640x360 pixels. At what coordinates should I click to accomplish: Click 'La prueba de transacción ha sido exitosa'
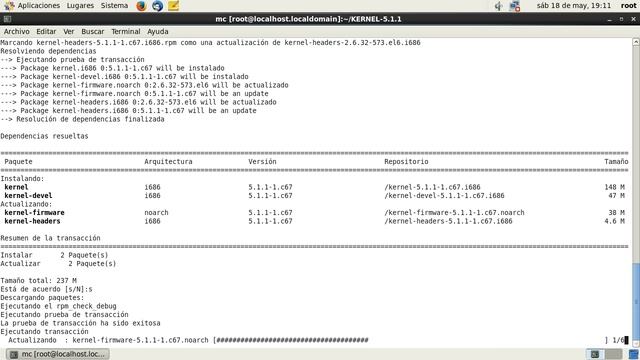point(80,323)
